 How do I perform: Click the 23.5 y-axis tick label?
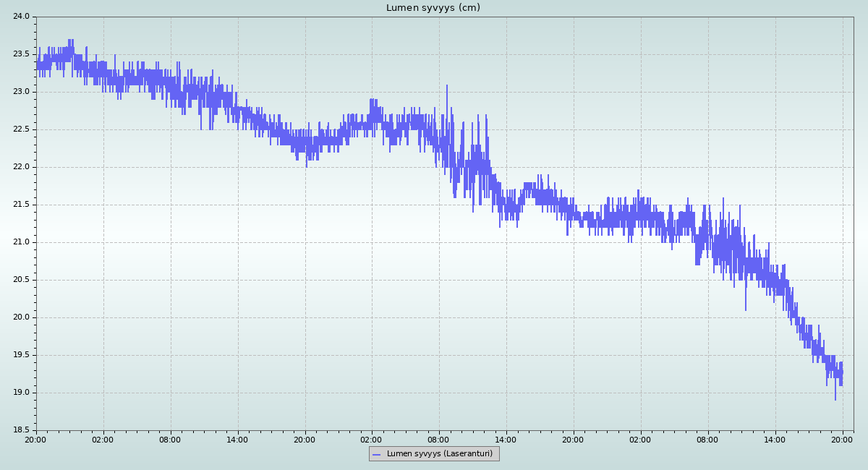(21, 54)
